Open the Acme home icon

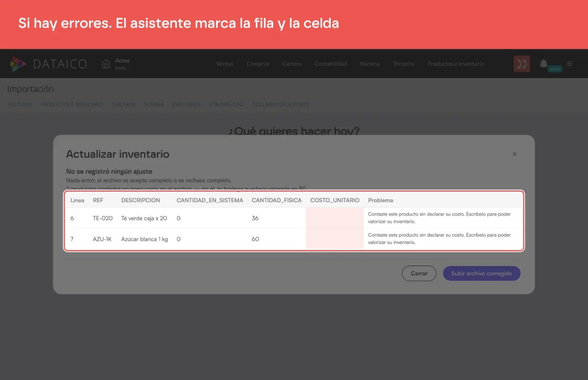click(x=106, y=64)
